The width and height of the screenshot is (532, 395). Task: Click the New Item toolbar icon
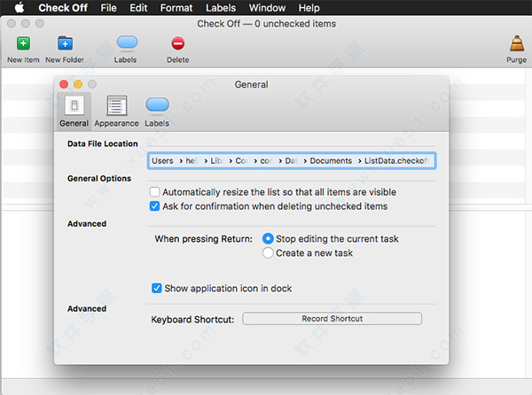23,43
